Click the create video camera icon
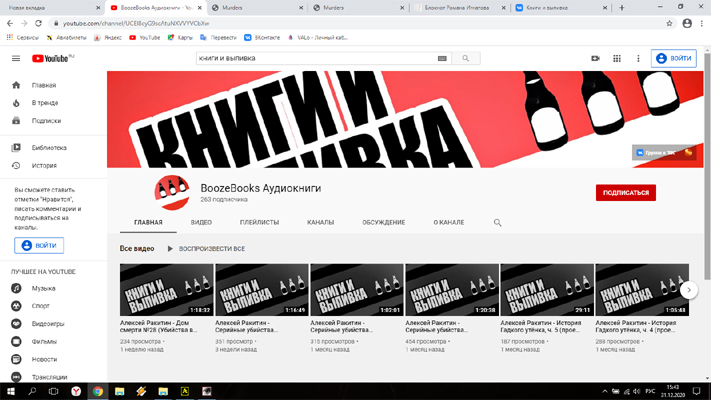The height and width of the screenshot is (400, 711). 595,59
